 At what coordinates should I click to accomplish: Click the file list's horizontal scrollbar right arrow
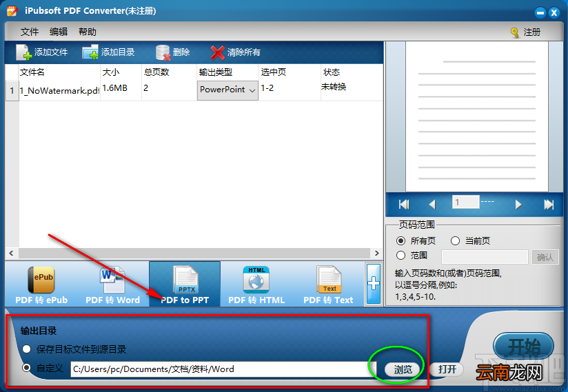coord(377,253)
